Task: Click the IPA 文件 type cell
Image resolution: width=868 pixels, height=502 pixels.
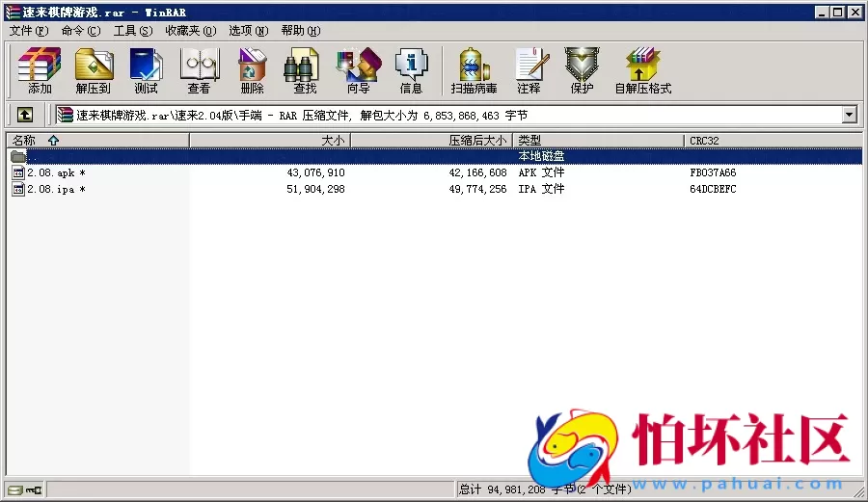Action: (541, 189)
